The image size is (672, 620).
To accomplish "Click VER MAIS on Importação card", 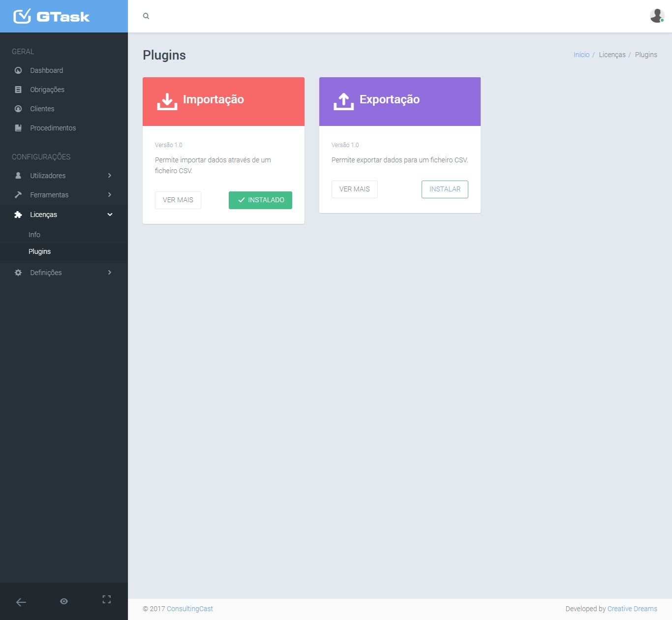I will [x=178, y=200].
